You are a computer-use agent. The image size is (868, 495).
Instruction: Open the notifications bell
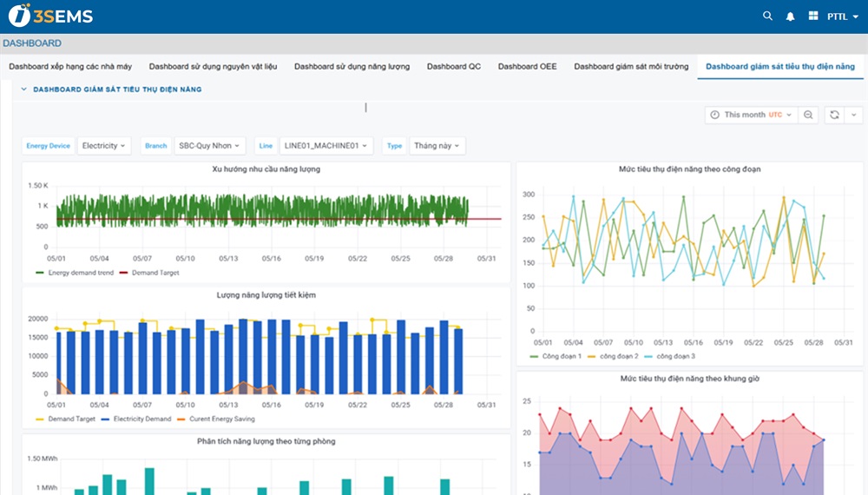(790, 16)
